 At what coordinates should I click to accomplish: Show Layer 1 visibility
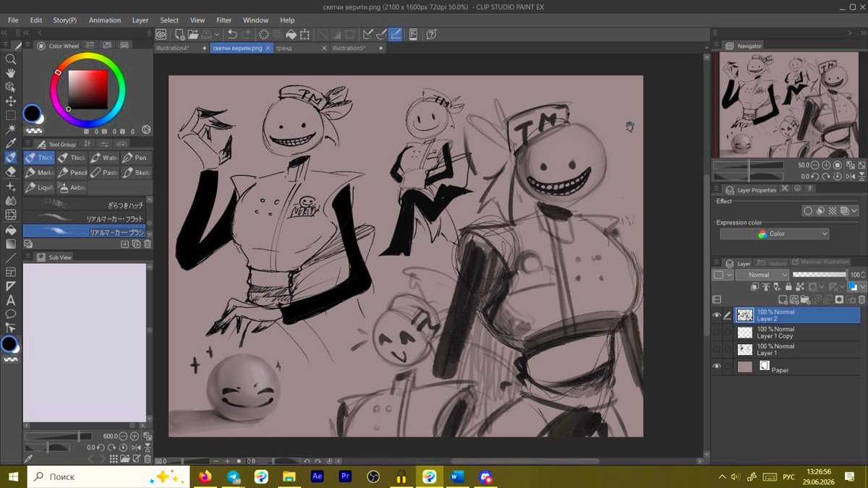coord(717,350)
